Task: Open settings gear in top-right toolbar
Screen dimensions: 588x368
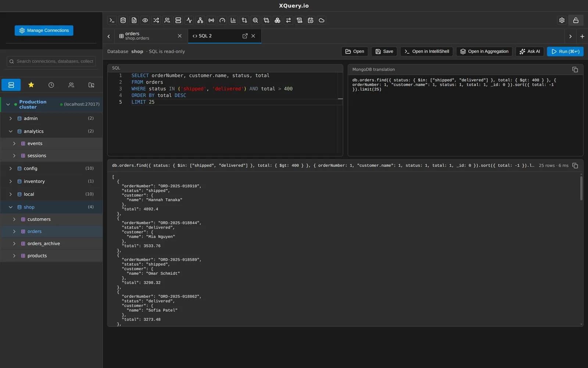Action: click(x=562, y=20)
